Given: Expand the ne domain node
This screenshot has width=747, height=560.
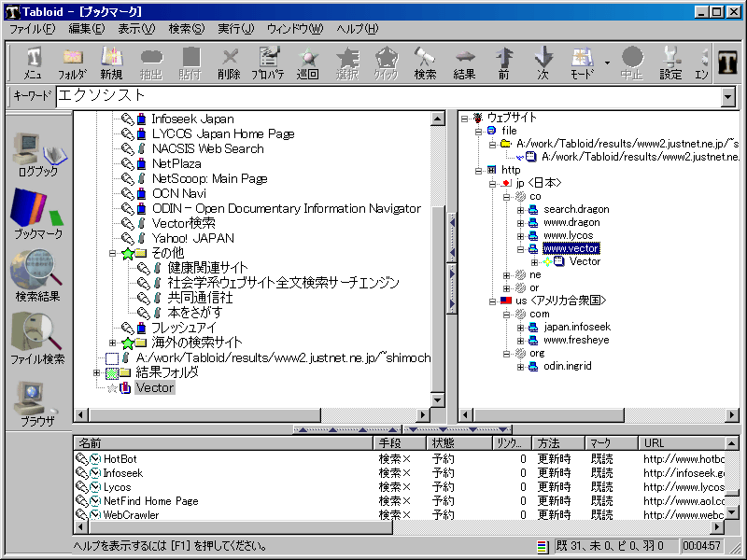Looking at the screenshot, I should 506,275.
